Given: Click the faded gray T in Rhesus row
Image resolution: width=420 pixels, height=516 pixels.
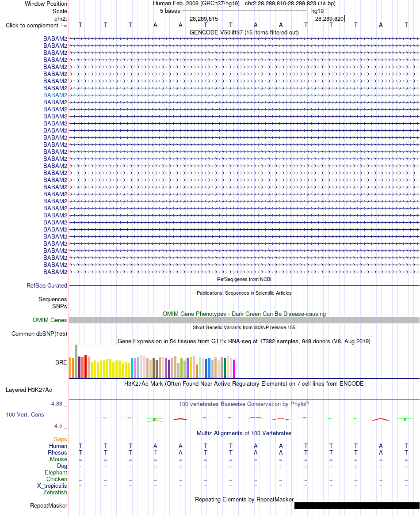Looking at the screenshot, I should tap(156, 452).
